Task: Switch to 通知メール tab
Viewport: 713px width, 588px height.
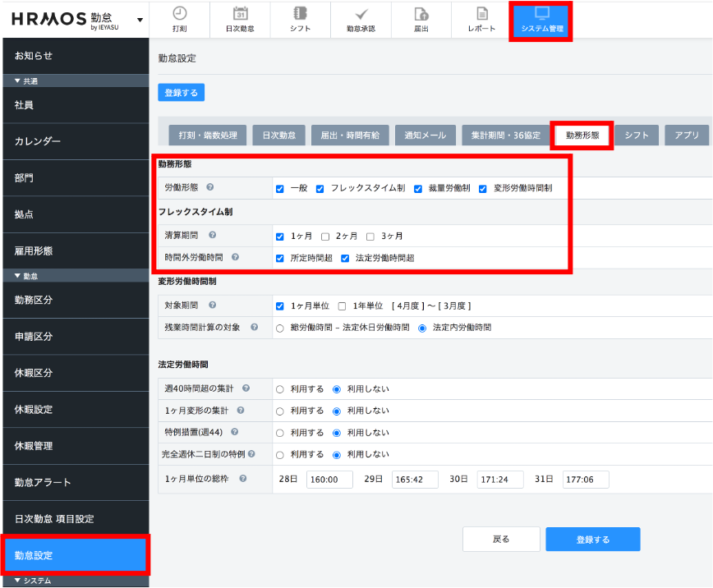Action: point(425,135)
